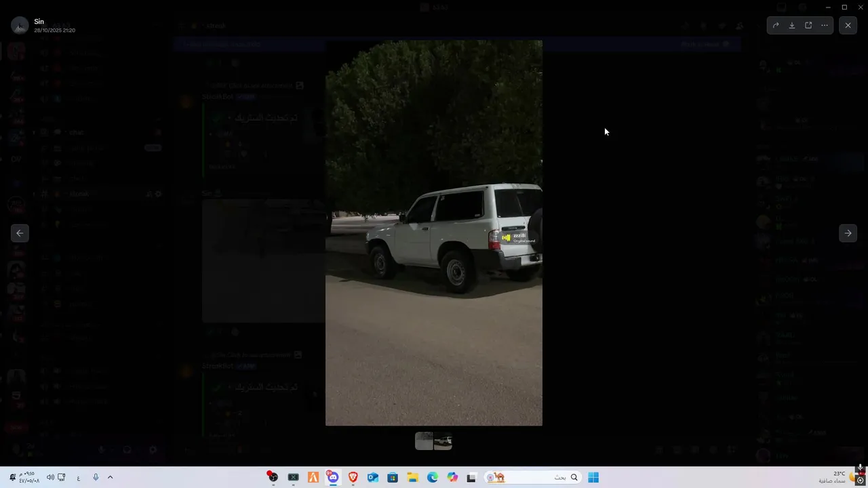Viewport: 868px width, 488px height.
Task: Click Sin's avatar in viewer header
Action: [20, 26]
